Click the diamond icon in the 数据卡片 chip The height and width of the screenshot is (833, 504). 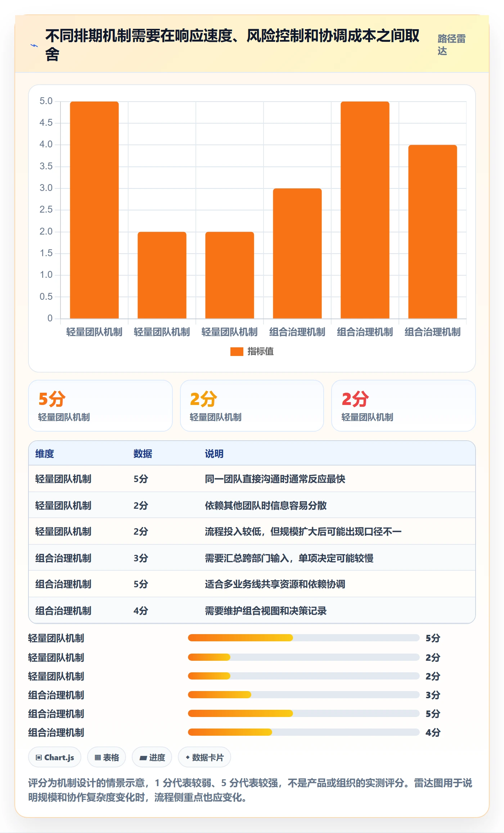pos(188,757)
